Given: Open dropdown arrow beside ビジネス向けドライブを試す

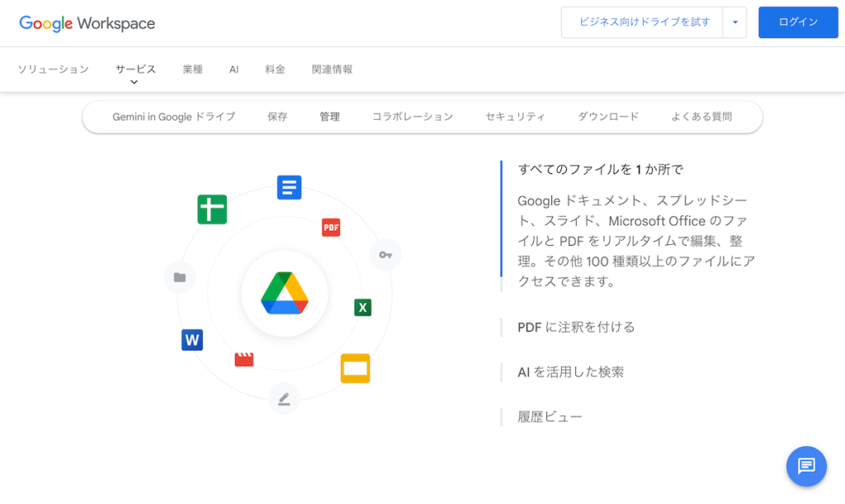Looking at the screenshot, I should point(735,22).
